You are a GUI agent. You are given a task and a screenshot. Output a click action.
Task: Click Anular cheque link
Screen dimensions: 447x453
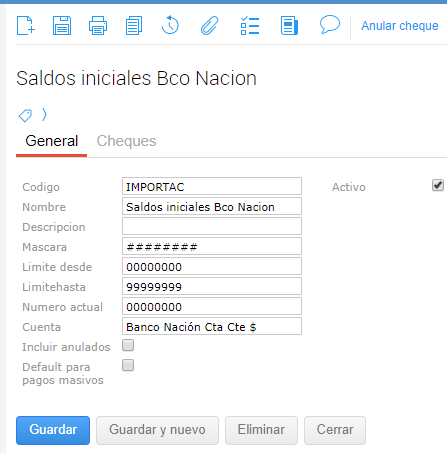click(400, 26)
